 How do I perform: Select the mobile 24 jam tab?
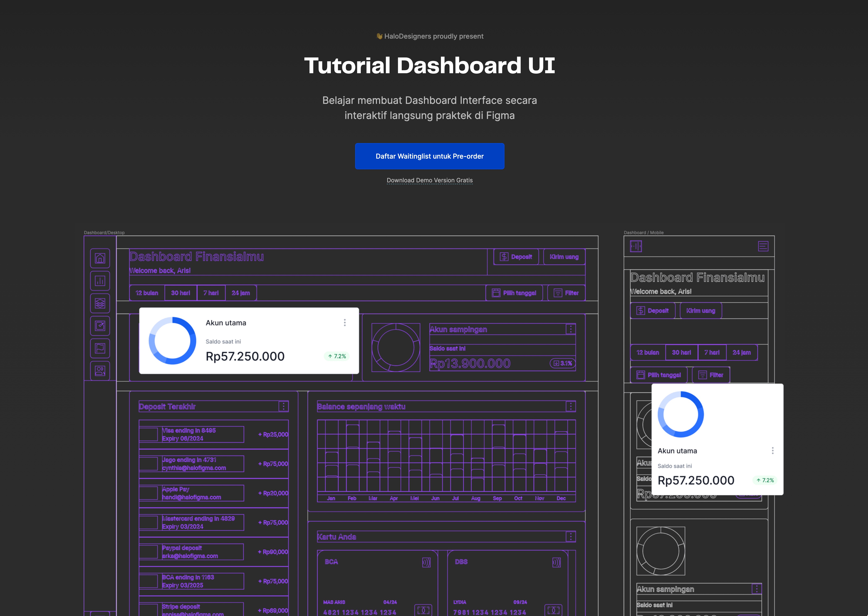coord(742,352)
